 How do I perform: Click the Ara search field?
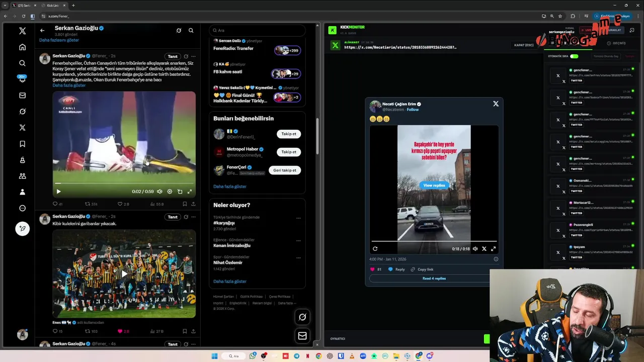tap(257, 31)
